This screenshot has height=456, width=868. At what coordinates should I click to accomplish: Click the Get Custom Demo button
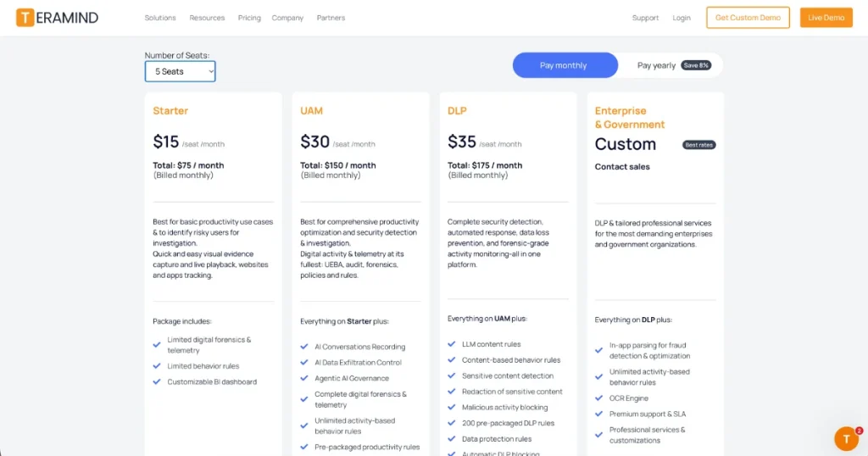(748, 18)
